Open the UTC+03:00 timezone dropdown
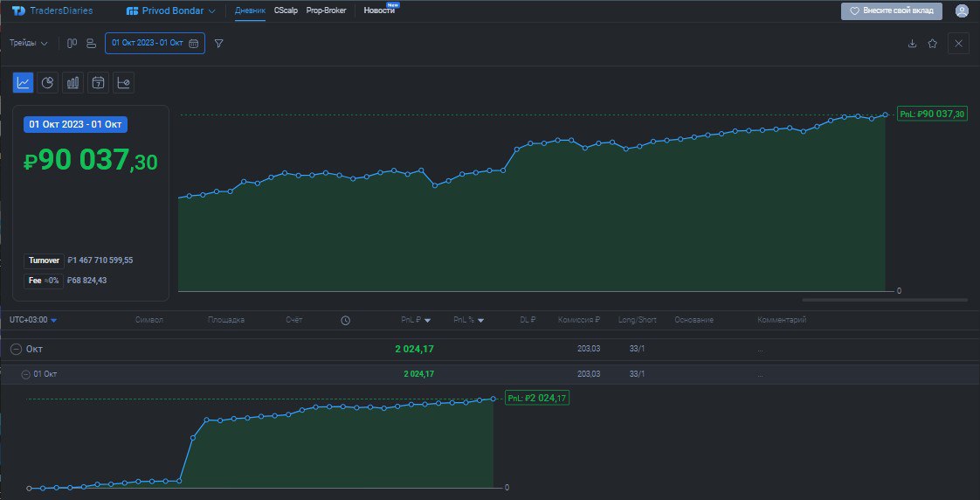Image resolution: width=980 pixels, height=500 pixels. pyautogui.click(x=33, y=321)
